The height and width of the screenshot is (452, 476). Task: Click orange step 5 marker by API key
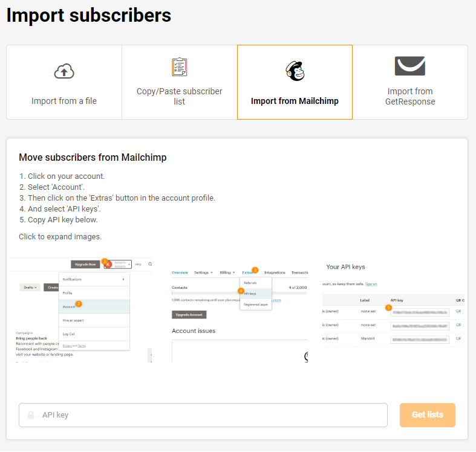click(x=388, y=308)
